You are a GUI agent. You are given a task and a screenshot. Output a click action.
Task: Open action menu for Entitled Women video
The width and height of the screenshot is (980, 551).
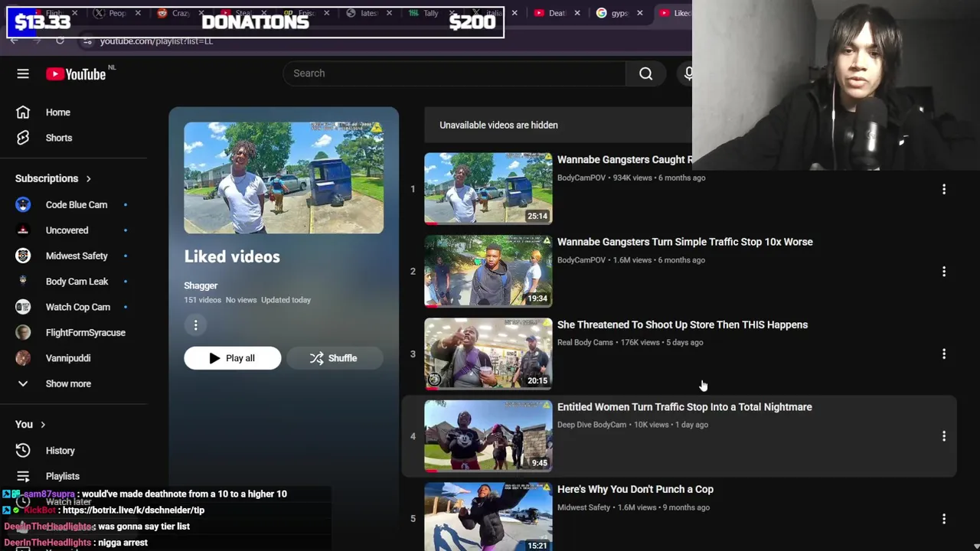point(944,436)
